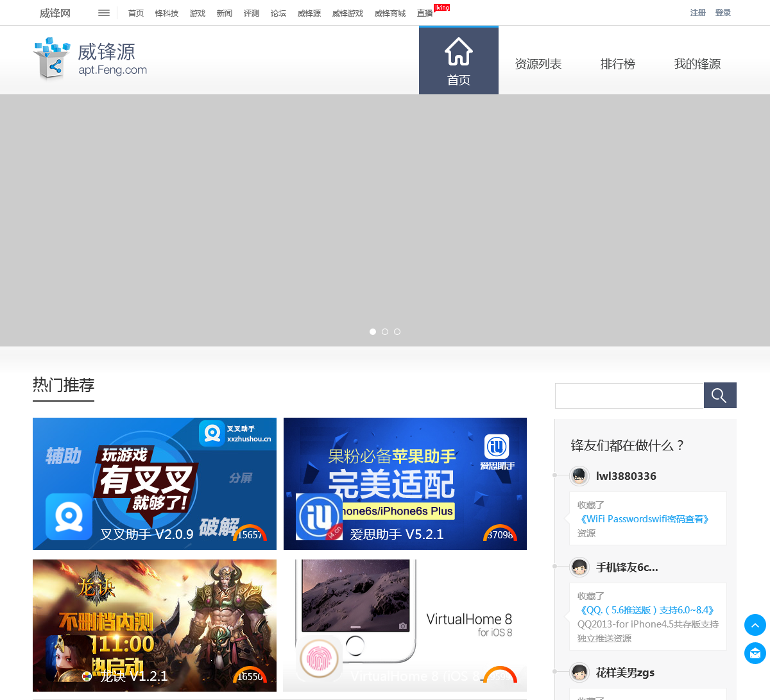Switch to the 资源列表 tab
Screen dimensions: 770x700
click(538, 64)
